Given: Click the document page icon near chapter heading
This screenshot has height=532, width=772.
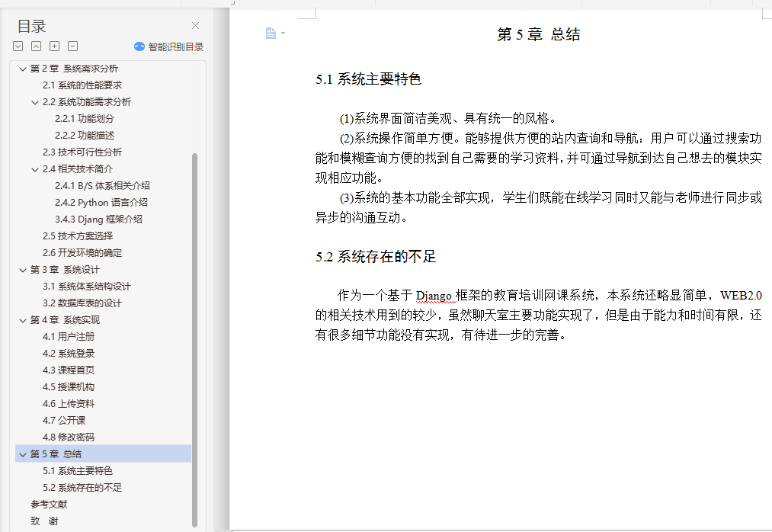Looking at the screenshot, I should coord(271,33).
